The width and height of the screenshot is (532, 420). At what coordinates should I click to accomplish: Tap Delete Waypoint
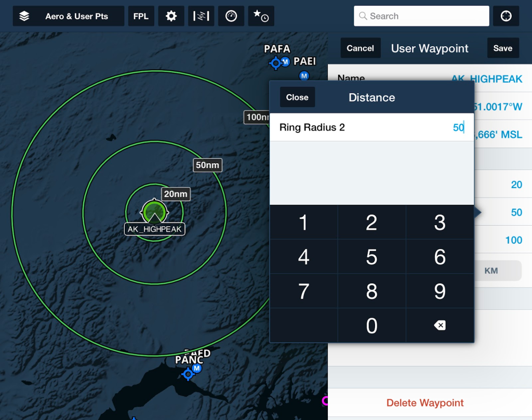tap(425, 403)
